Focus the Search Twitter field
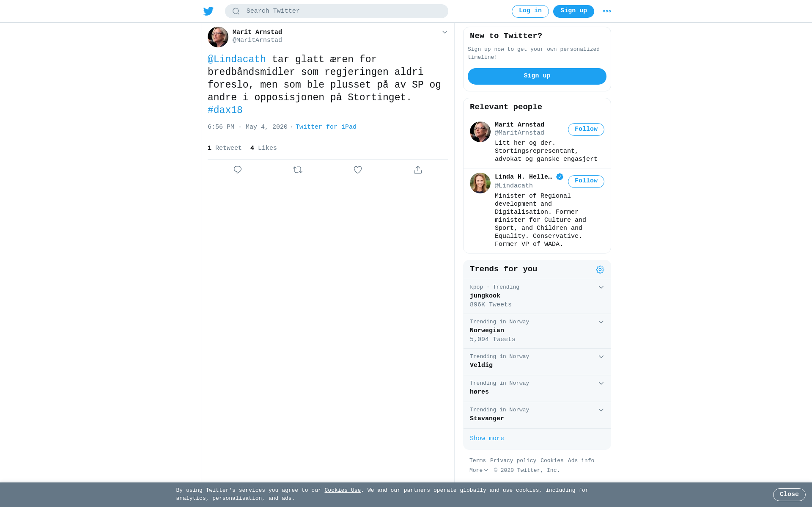 click(x=337, y=11)
